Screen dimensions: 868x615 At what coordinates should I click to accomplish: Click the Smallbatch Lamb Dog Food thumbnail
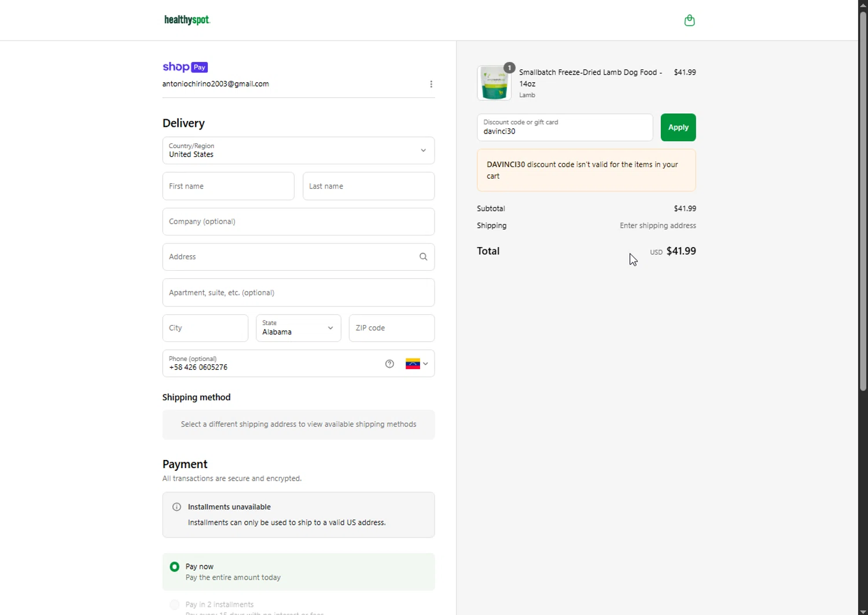click(494, 83)
